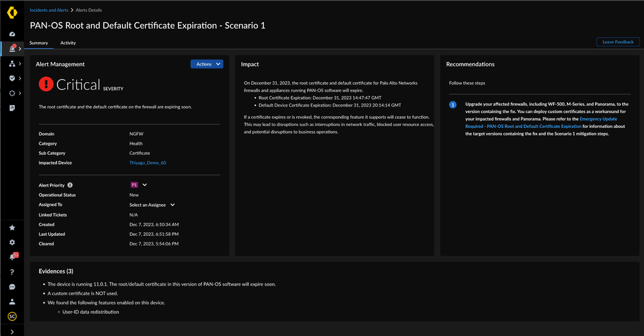Open the notifications bell with red badge

coord(12,257)
